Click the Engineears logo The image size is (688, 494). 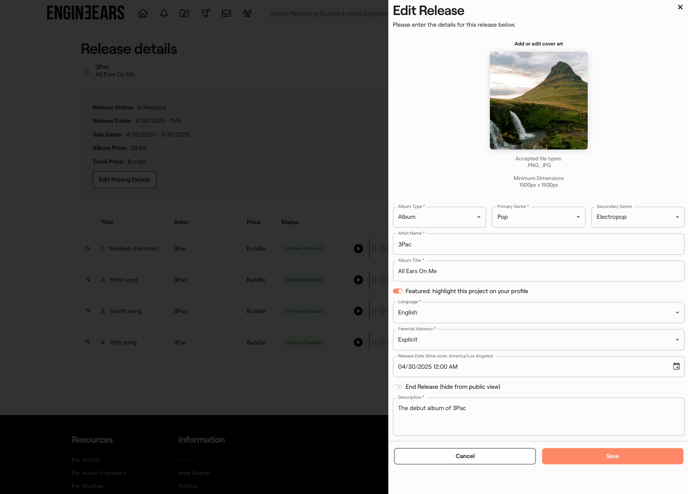pos(86,13)
